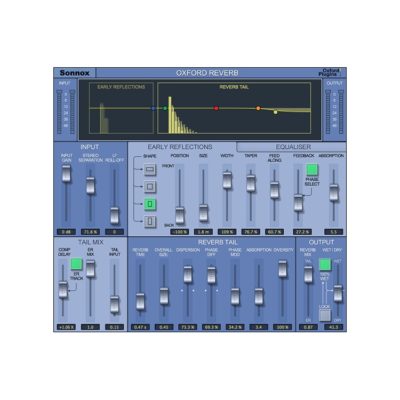Viewport: 400px width, 400px height.
Task: Click the Width value field
Action: 227,232
